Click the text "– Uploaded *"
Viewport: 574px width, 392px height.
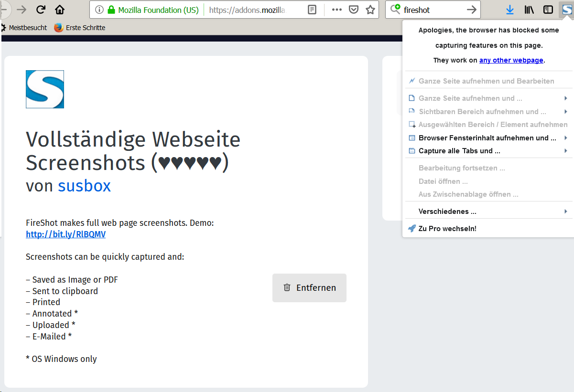(51, 325)
